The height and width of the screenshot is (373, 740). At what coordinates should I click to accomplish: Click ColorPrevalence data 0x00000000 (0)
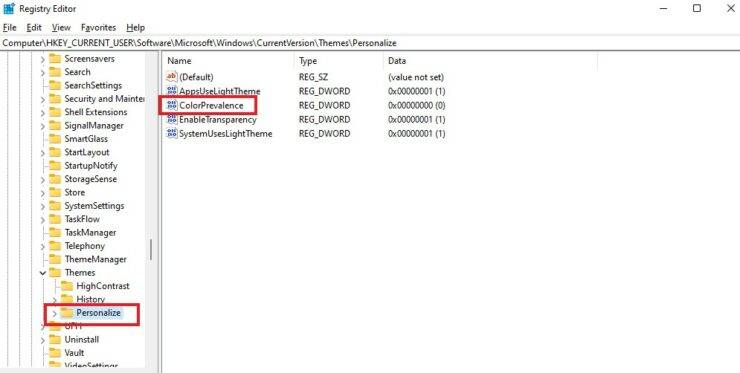[417, 105]
